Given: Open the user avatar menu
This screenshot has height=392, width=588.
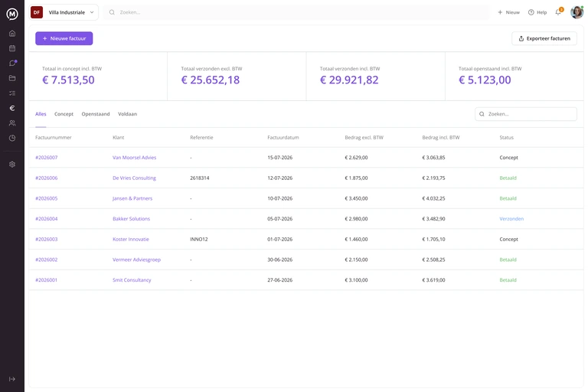Looking at the screenshot, I should [577, 12].
